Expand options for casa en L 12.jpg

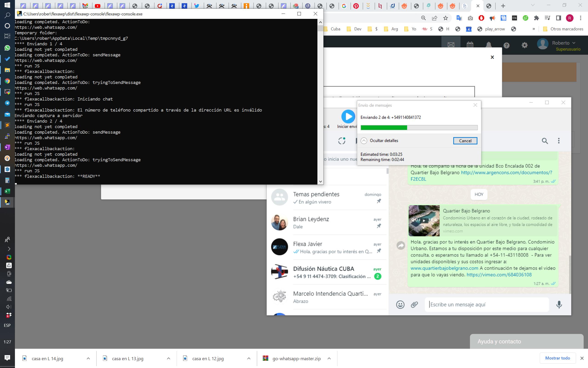pos(249,358)
